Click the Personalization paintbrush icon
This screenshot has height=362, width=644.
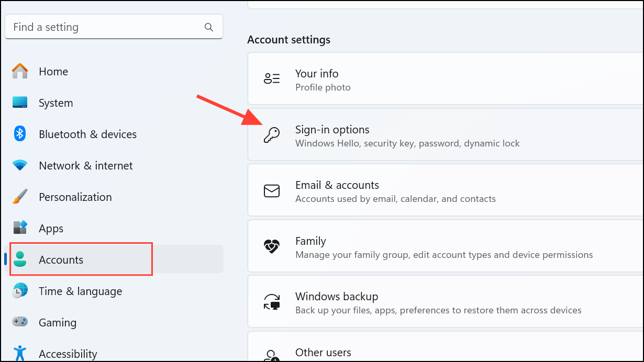pyautogui.click(x=20, y=197)
